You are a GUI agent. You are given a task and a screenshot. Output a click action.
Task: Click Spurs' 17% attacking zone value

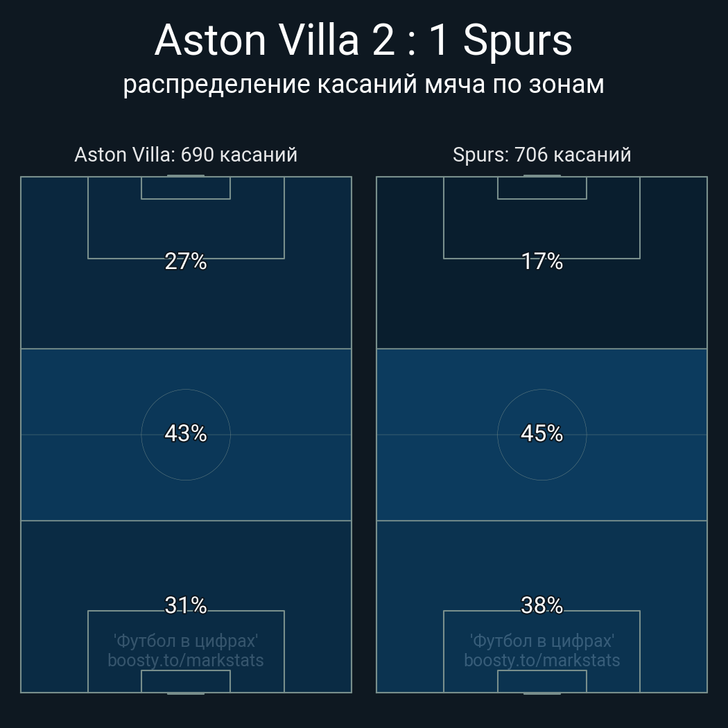541,261
